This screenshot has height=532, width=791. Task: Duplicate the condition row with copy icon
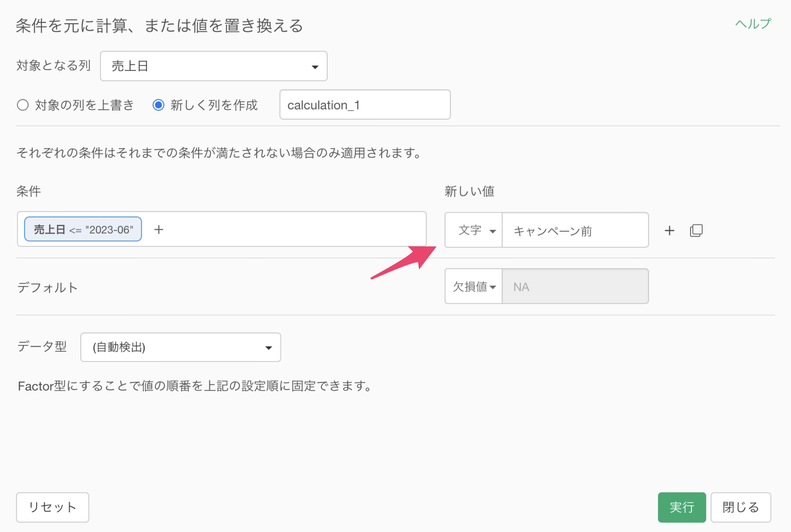pos(696,231)
